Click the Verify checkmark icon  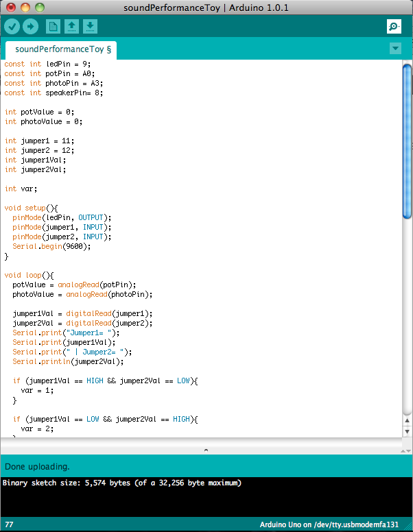pyautogui.click(x=12, y=27)
